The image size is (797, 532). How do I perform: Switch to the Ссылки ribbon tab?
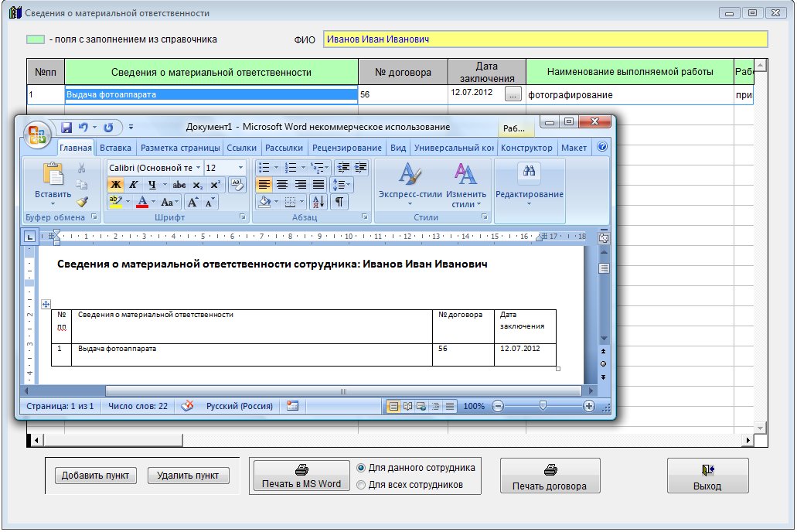pos(241,148)
